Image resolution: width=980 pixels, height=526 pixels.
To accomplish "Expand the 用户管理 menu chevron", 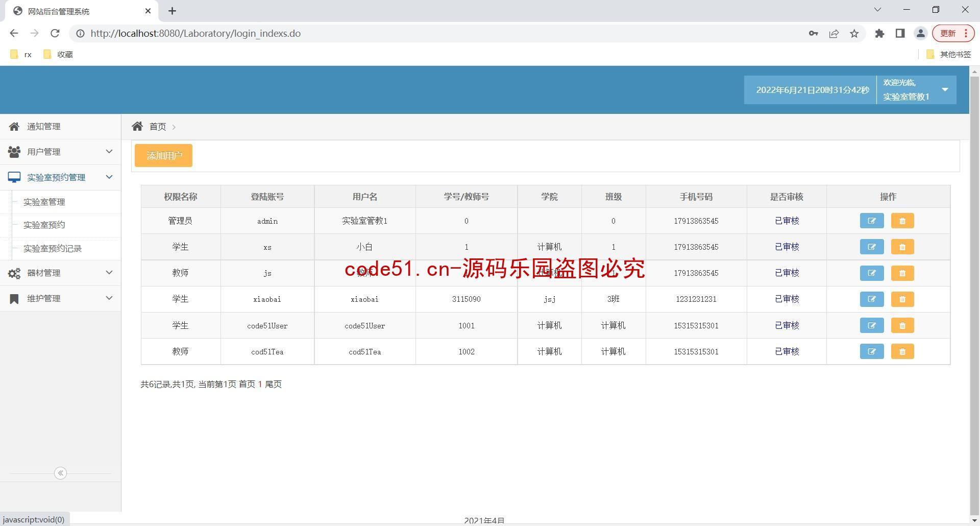I will point(109,151).
